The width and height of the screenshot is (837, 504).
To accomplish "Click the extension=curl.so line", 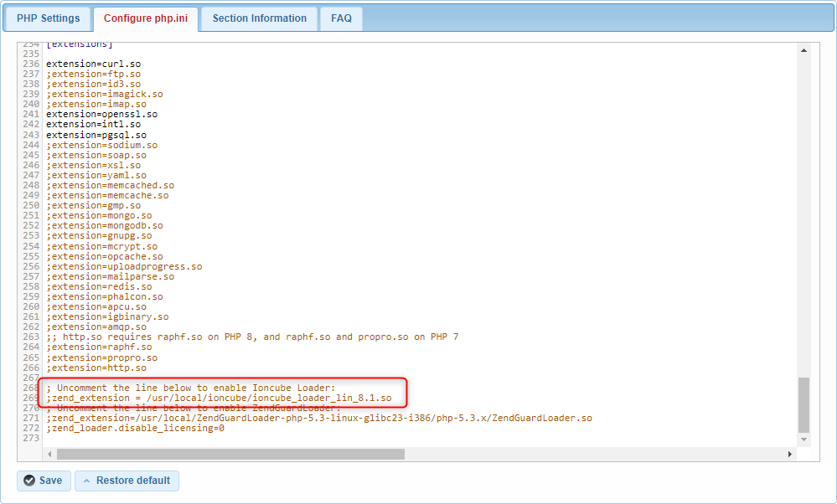I will pyautogui.click(x=92, y=63).
